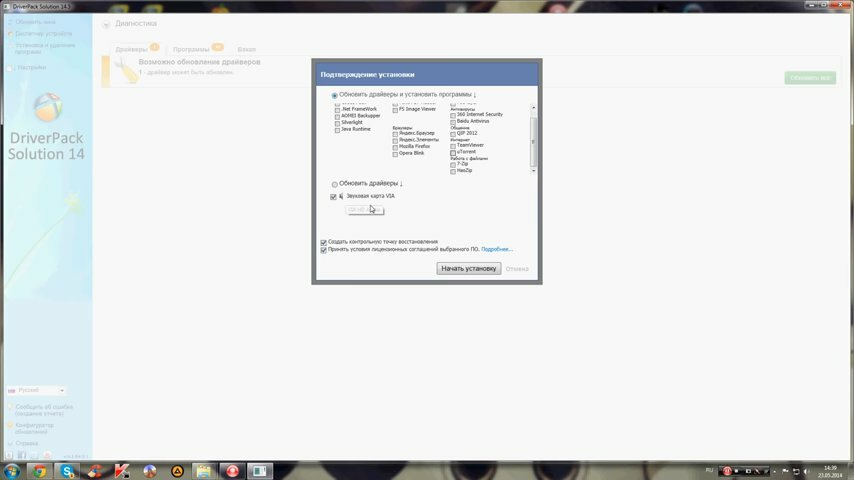
Task: Toggle 'Создать контрольную точку восстановления' checkbox
Action: tap(324, 242)
